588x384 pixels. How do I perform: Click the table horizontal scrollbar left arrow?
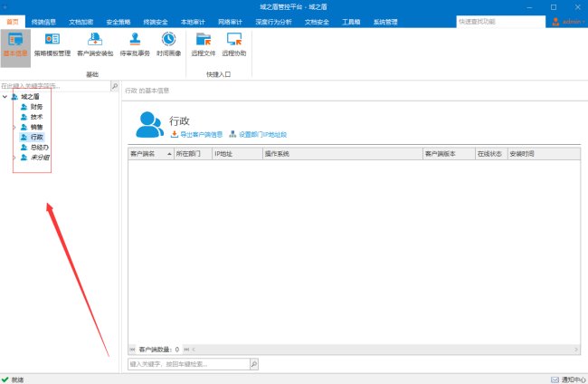tap(194, 350)
